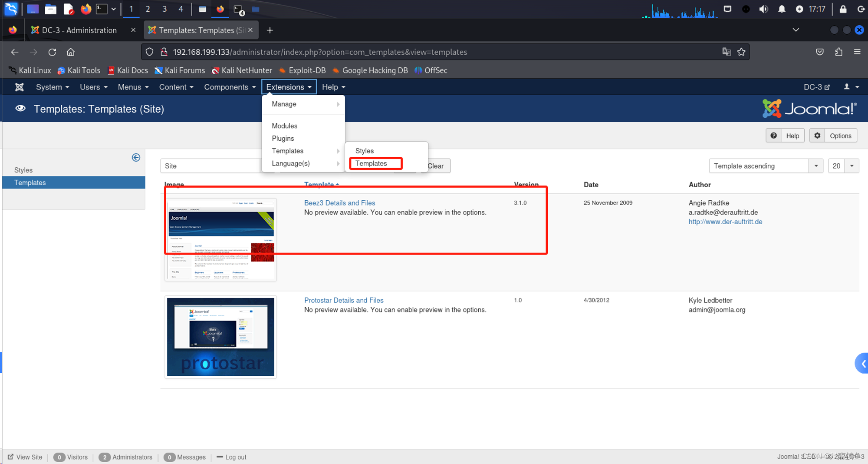Open the Firefox hamburger menu
The width and height of the screenshot is (868, 464).
[857, 52]
